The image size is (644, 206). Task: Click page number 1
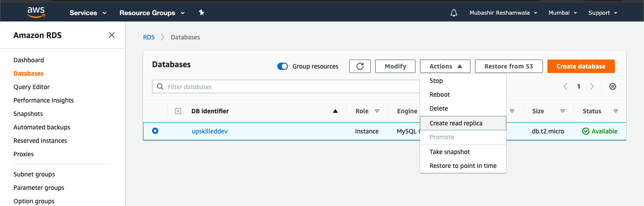[x=579, y=86]
